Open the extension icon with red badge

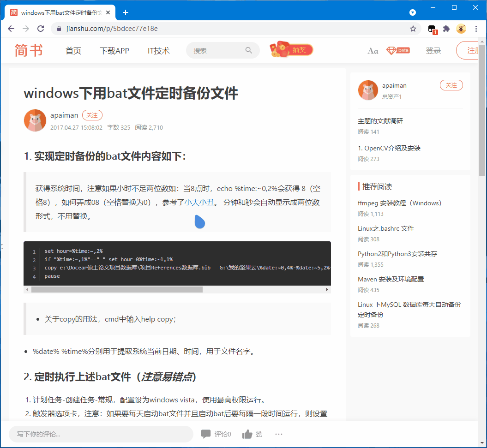(432, 30)
